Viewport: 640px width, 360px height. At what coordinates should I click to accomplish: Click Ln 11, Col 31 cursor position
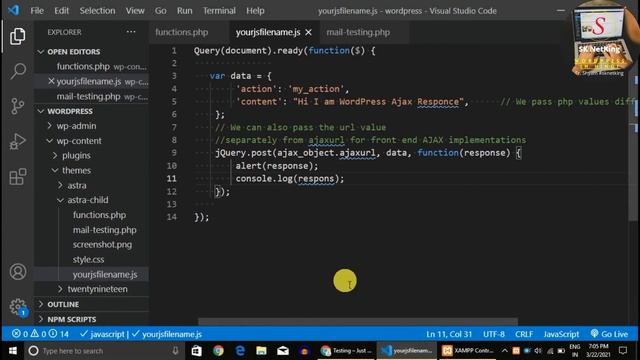pyautogui.click(x=449, y=334)
